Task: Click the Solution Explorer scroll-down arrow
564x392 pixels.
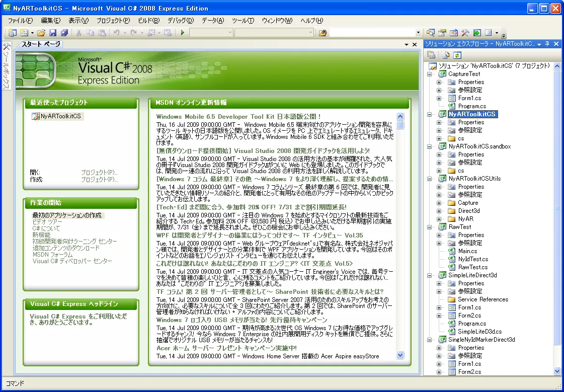Action: [x=557, y=371]
